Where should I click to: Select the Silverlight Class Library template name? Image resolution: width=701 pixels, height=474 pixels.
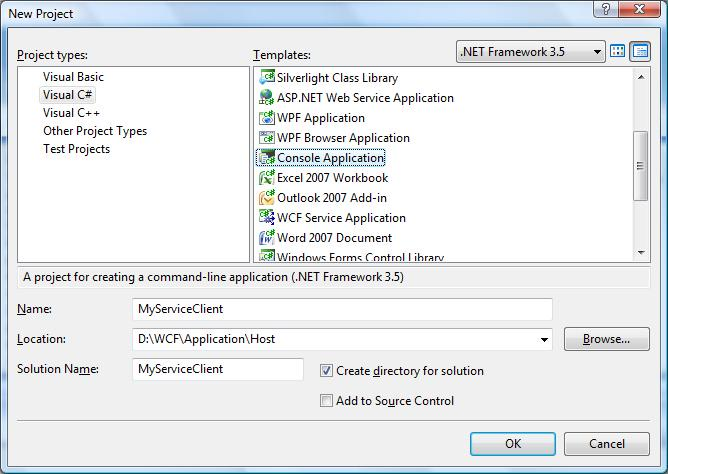tap(338, 78)
